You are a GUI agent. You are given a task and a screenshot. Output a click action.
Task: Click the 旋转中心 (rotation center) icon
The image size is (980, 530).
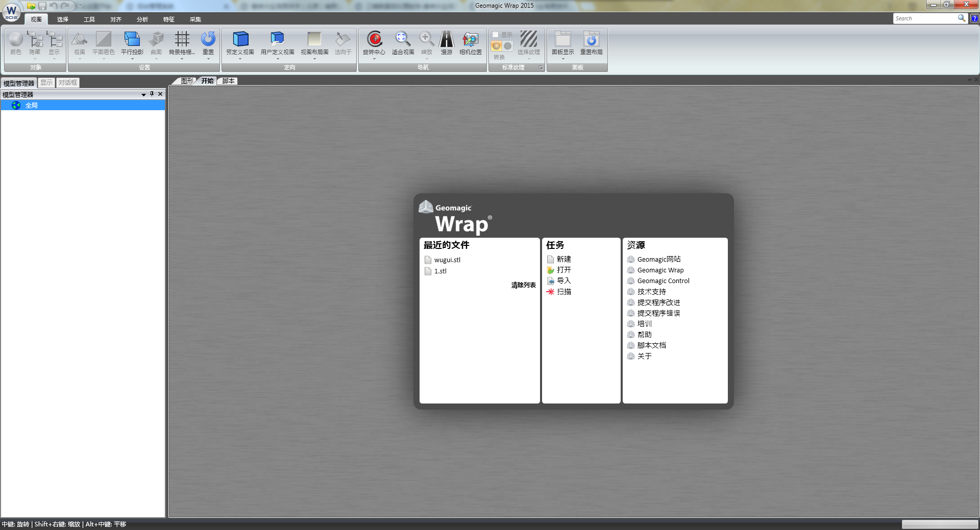pyautogui.click(x=375, y=39)
